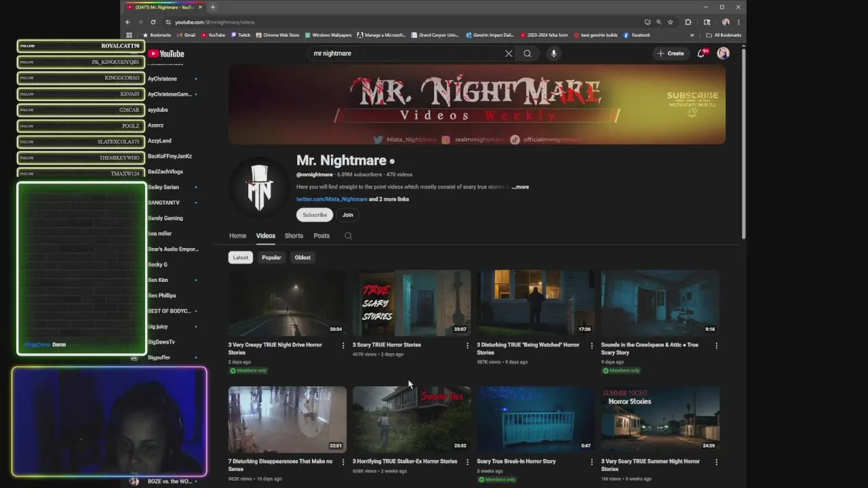
Task: Open the browser extensions puzzle icon
Action: pyautogui.click(x=688, y=22)
